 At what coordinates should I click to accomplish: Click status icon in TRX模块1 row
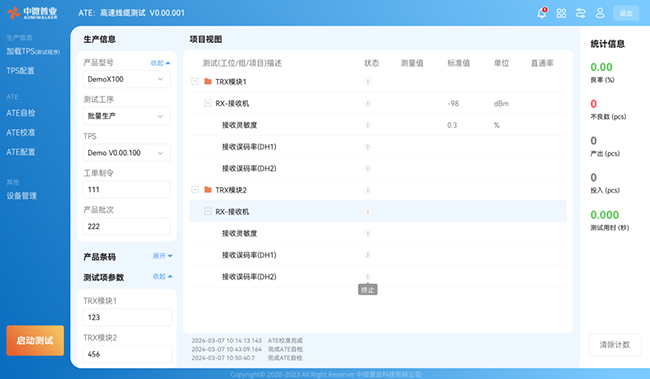(367, 82)
